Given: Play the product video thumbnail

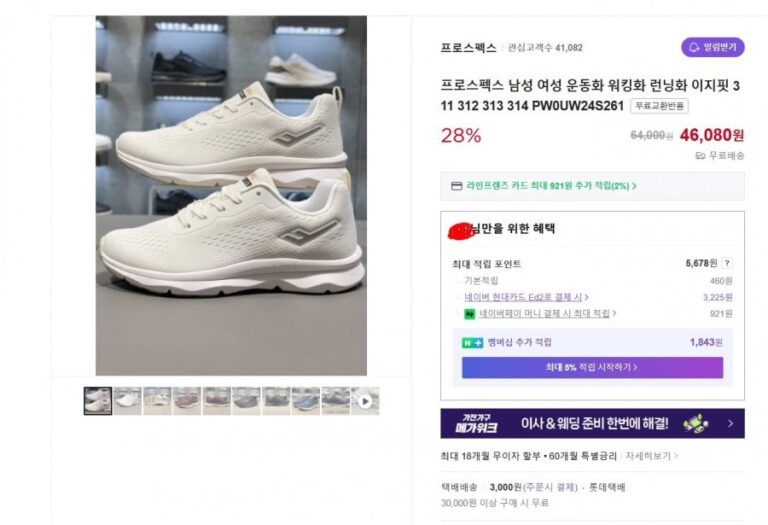Looking at the screenshot, I should pos(365,401).
